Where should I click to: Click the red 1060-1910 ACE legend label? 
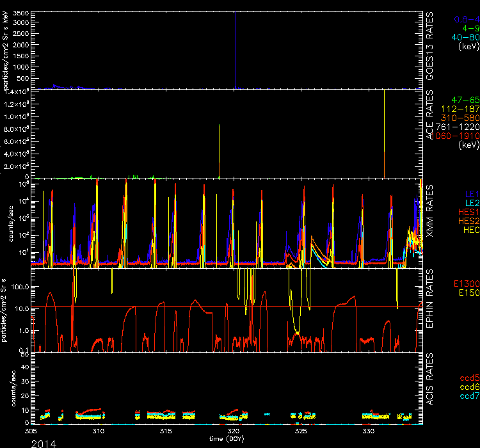(x=460, y=136)
